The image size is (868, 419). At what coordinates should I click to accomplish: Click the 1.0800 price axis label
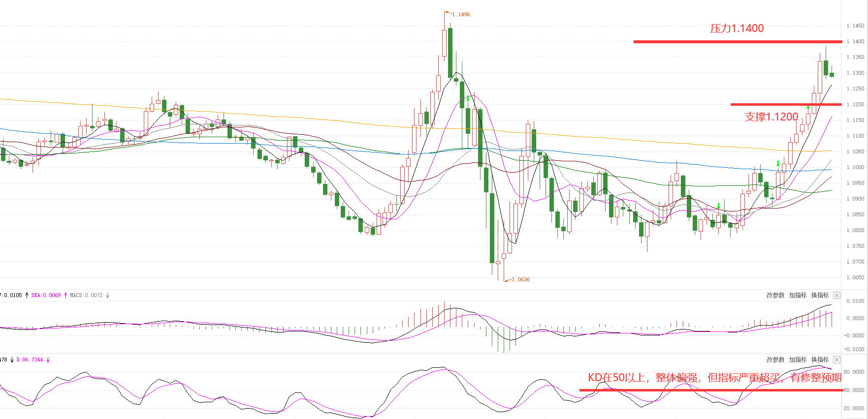(x=855, y=230)
